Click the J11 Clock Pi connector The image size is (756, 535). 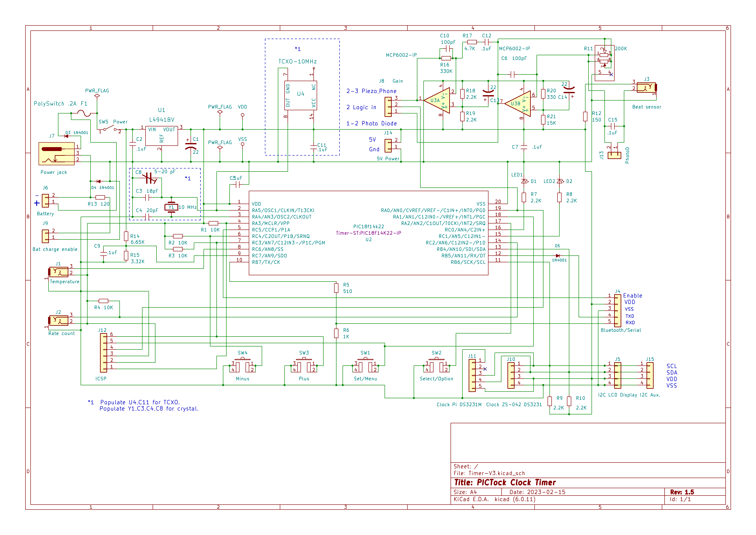click(x=472, y=376)
